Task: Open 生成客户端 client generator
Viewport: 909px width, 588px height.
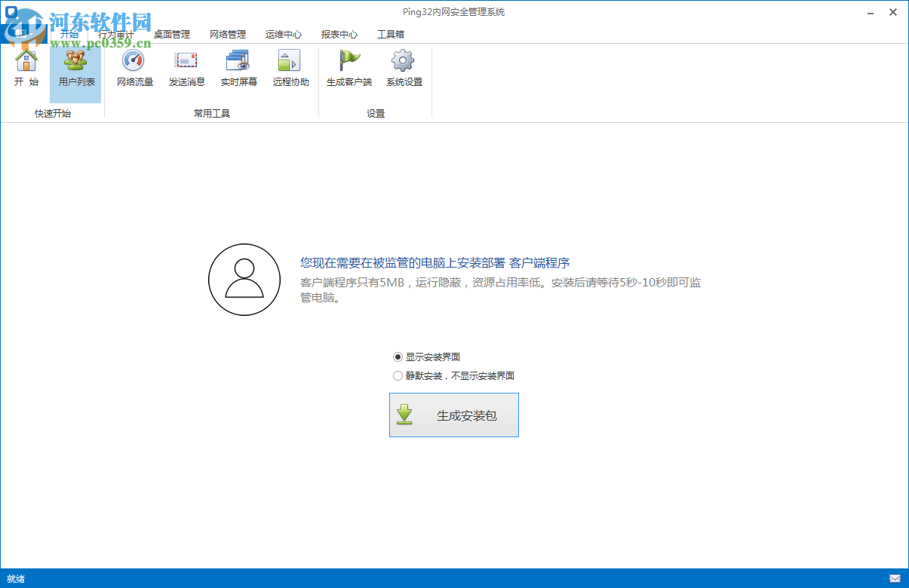Action: click(x=349, y=68)
